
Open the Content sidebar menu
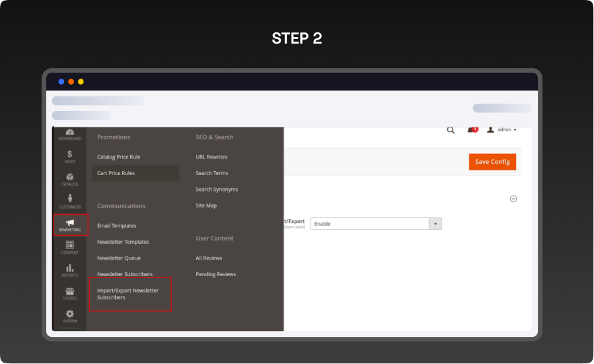point(69,247)
